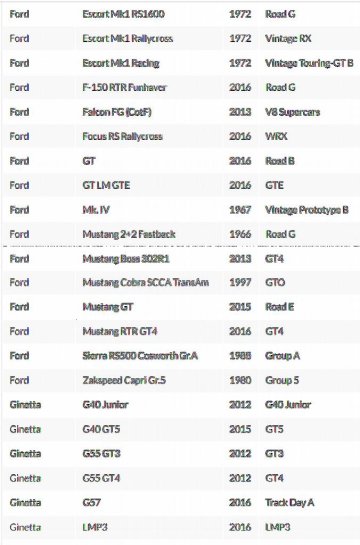This screenshot has width=360, height=545.
Task: Select the Ford GT LM GTE entry
Action: pyautogui.click(x=106, y=185)
